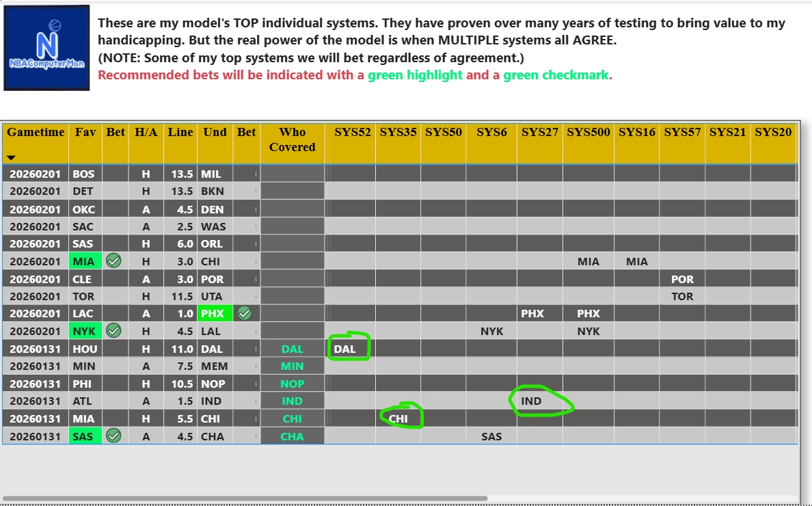This screenshot has height=506, width=812.
Task: Click the DAL pick under SYS52
Action: (345, 349)
